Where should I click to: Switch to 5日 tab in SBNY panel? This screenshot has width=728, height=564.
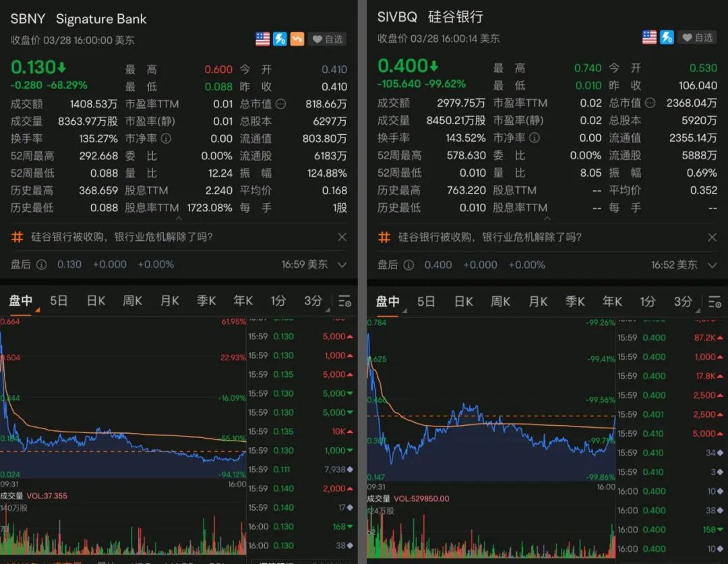pos(59,301)
